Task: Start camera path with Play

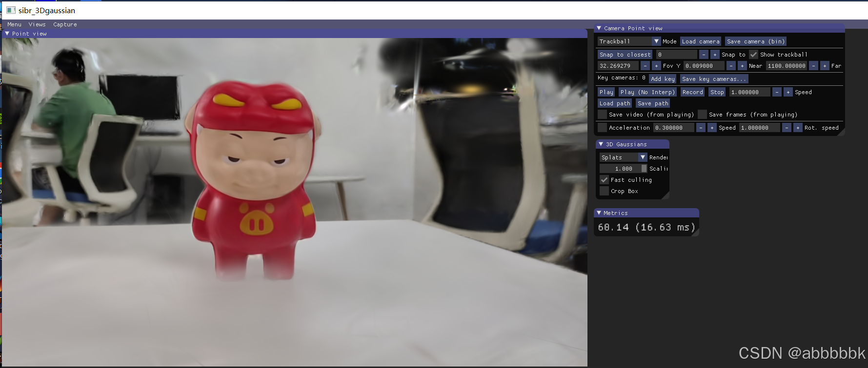Action: pos(606,92)
